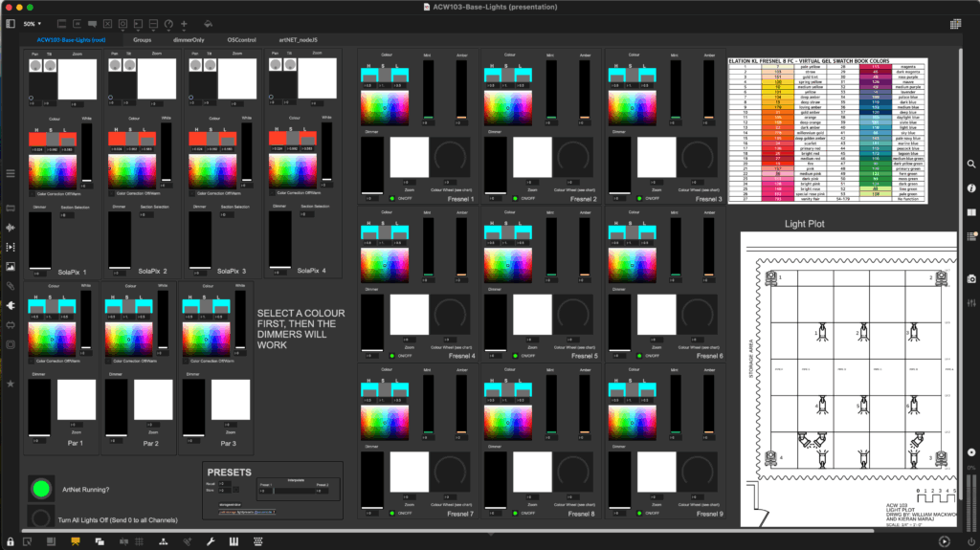Switch to the Groups tab
This screenshot has height=550, width=980.
tap(142, 40)
